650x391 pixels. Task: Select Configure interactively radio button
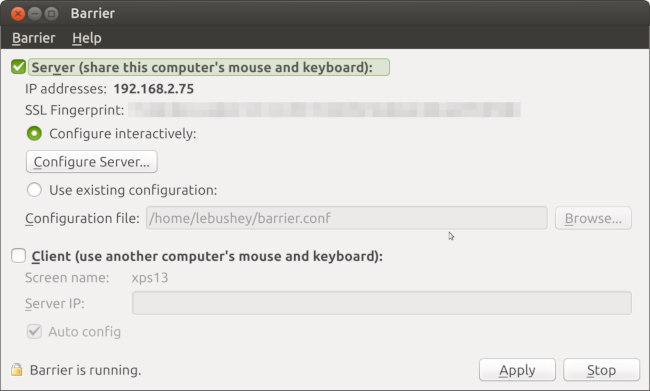tap(34, 134)
